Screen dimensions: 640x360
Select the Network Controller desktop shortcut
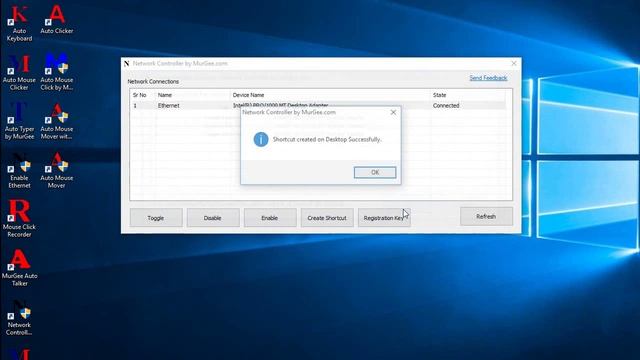(19, 318)
